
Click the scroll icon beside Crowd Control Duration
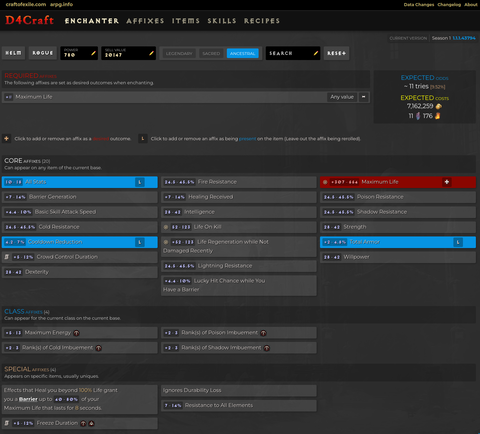coord(7,257)
